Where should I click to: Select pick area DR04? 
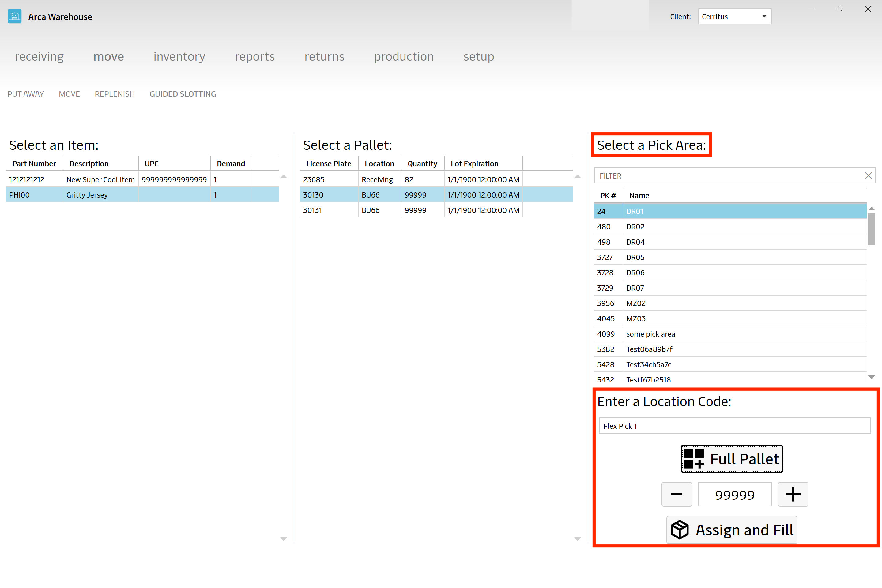pyautogui.click(x=730, y=242)
